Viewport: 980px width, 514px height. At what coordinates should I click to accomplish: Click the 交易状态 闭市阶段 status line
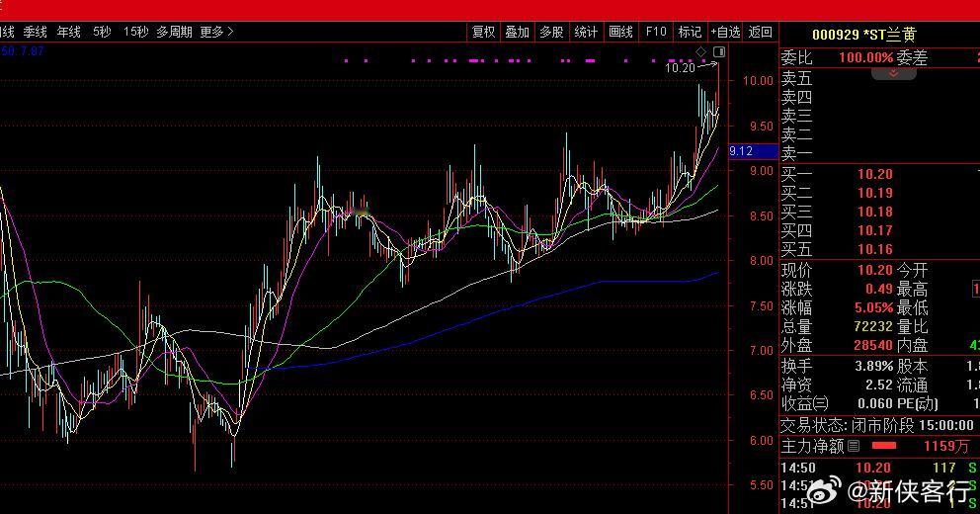pyautogui.click(x=877, y=426)
